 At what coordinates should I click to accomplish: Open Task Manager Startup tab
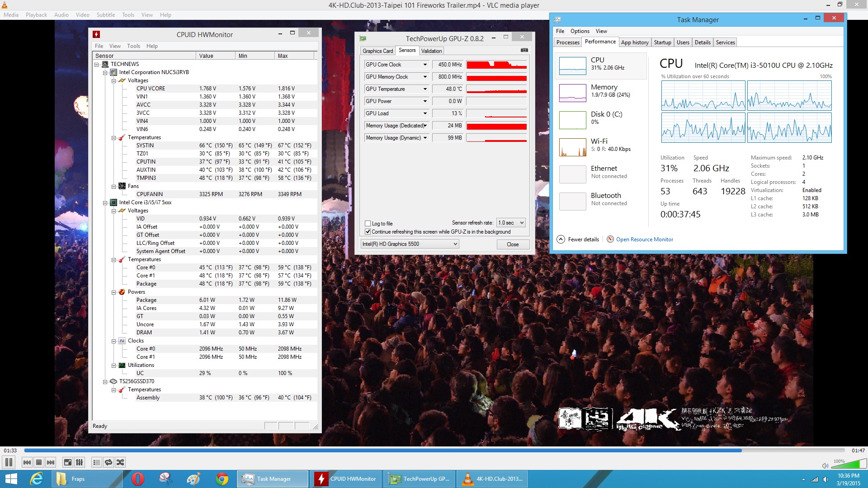pos(662,42)
